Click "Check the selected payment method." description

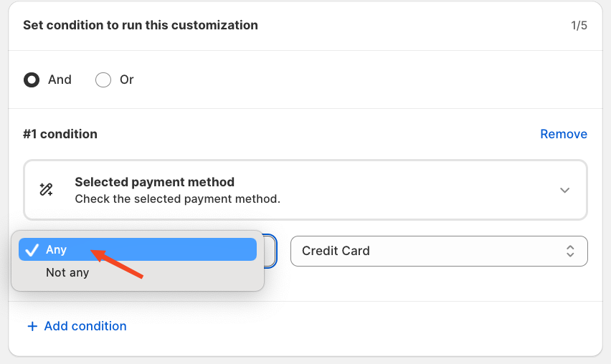(x=177, y=198)
